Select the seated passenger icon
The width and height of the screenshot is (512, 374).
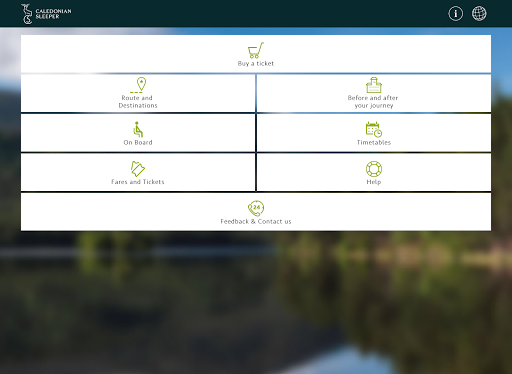(138, 129)
